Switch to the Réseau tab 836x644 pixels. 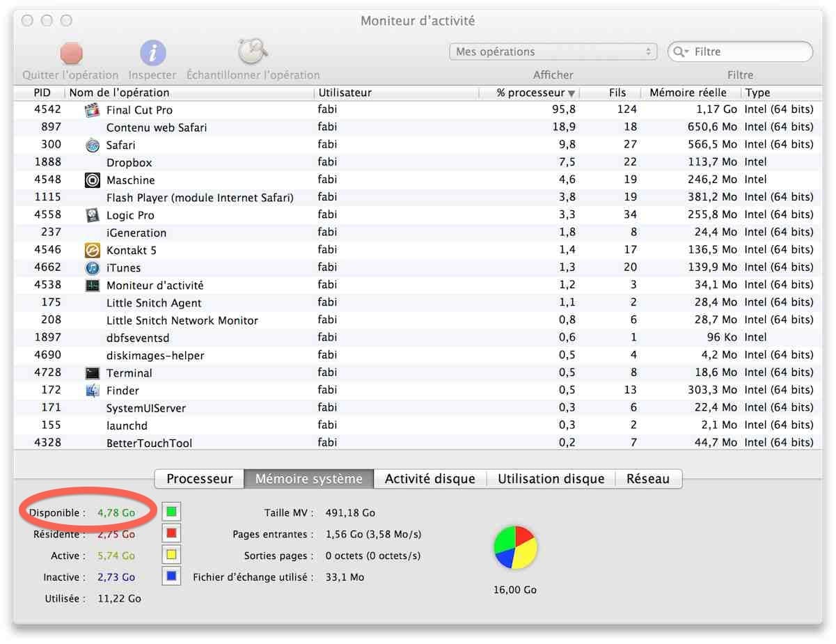pos(648,479)
